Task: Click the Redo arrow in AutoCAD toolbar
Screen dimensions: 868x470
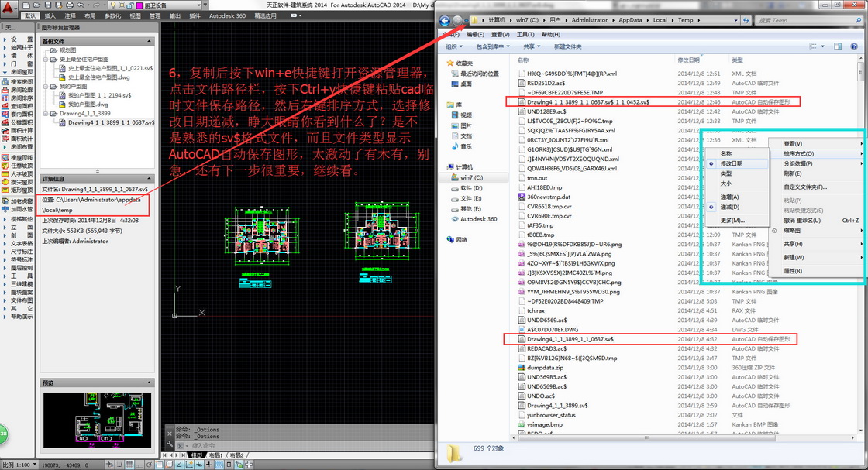Action: click(x=95, y=5)
